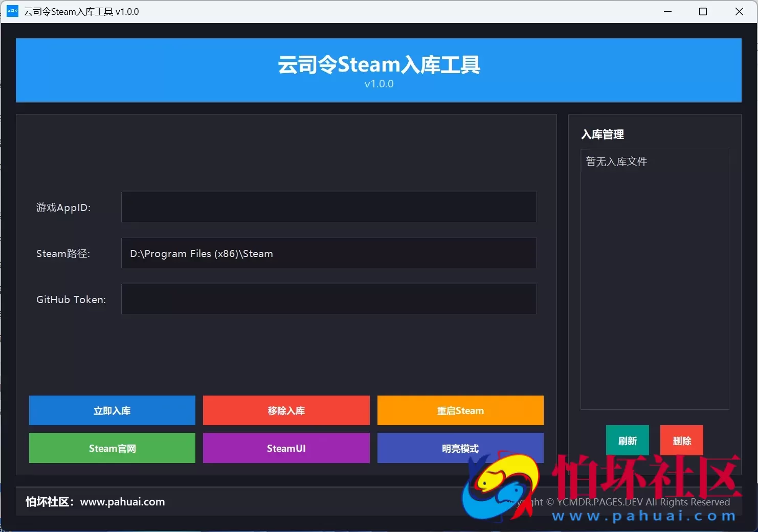Open the Steam官网 official website
This screenshot has width=758, height=532.
tap(112, 448)
